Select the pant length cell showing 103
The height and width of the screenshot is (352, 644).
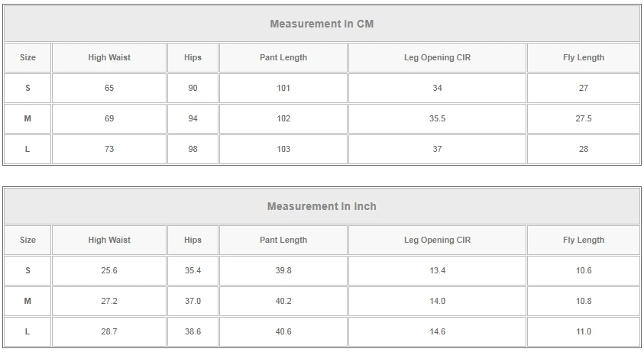point(283,150)
